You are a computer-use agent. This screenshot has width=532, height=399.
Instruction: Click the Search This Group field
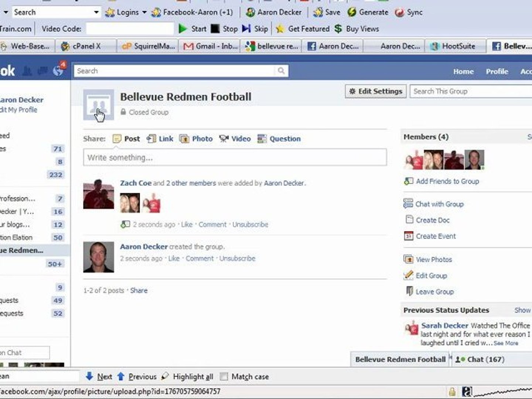[x=471, y=91]
